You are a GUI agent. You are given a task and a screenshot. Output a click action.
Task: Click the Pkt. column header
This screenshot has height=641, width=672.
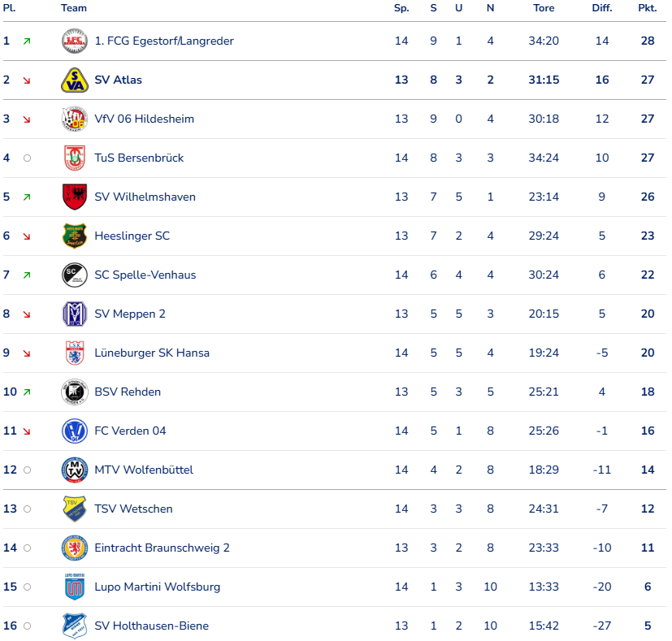647,8
